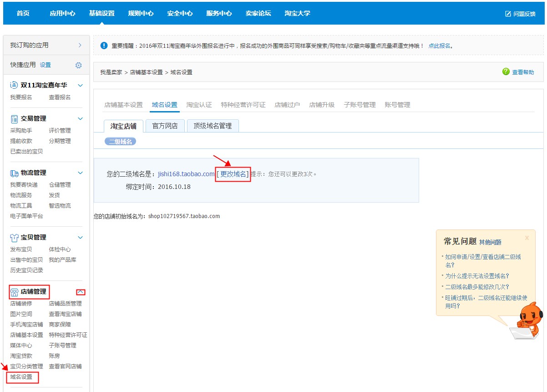The image size is (547, 392).
Task: Select the 双11淘宝嘉年华 section icon
Action: [x=12, y=85]
